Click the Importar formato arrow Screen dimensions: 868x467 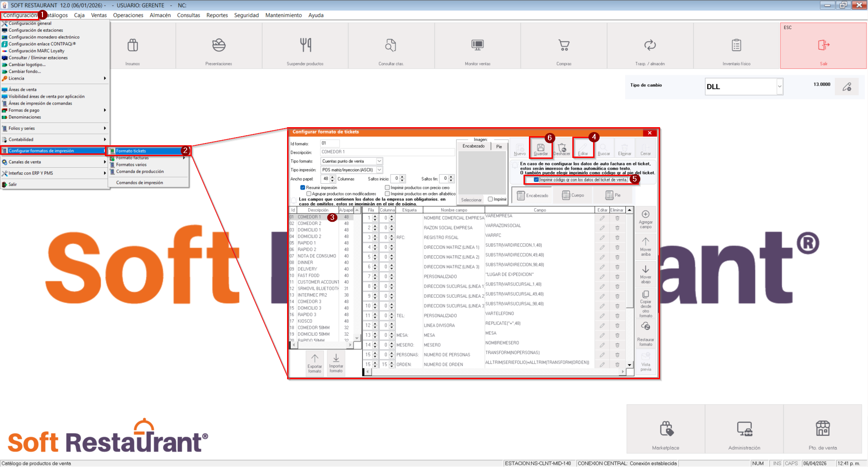coord(336,363)
